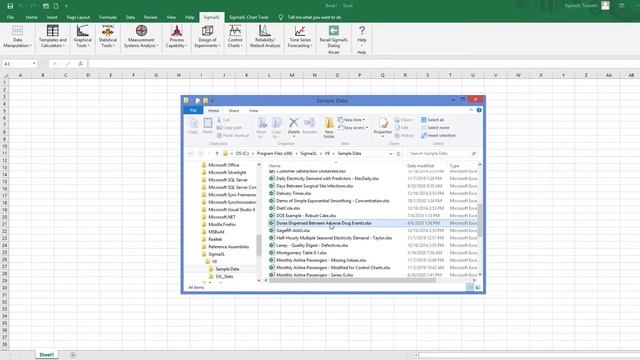Click Move to in the Explorer ribbon
Viewport: 640px width, 360px height.
(261, 127)
